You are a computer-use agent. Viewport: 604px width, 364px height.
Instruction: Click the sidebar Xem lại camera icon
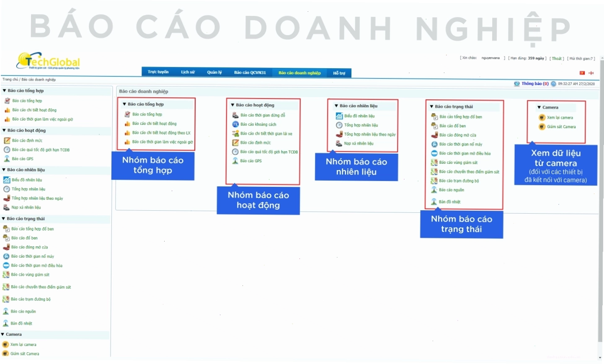point(5,345)
